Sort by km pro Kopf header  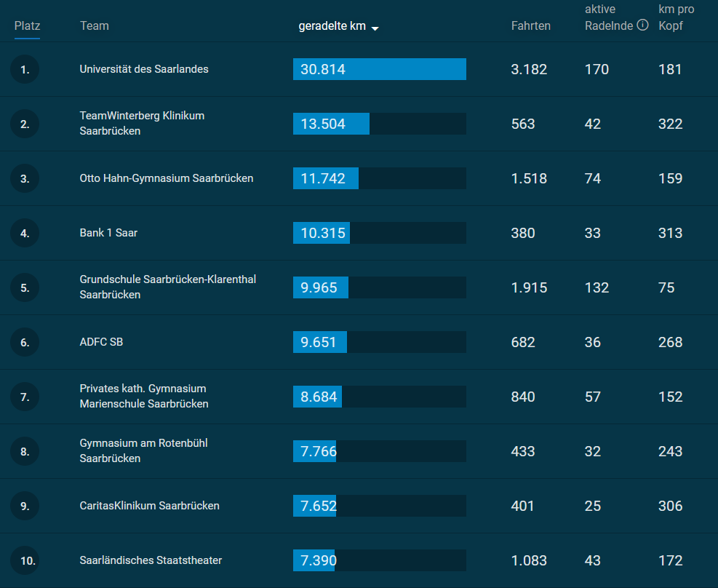tap(676, 18)
